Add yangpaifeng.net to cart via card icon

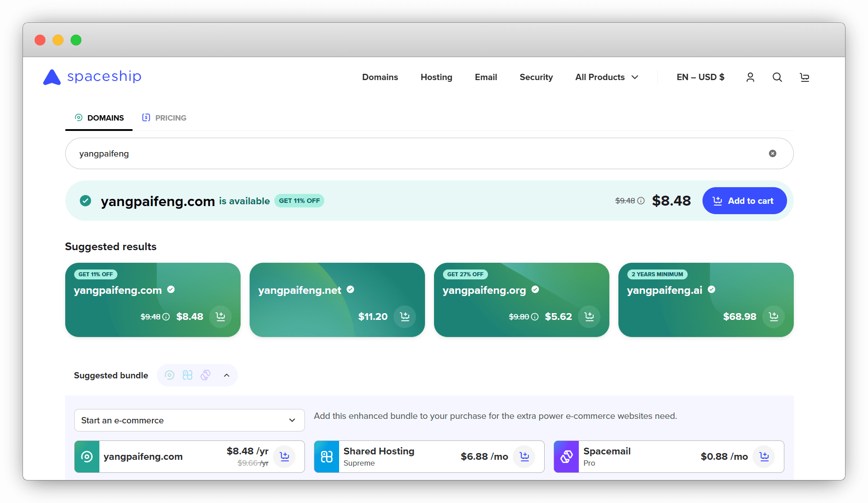point(405,317)
